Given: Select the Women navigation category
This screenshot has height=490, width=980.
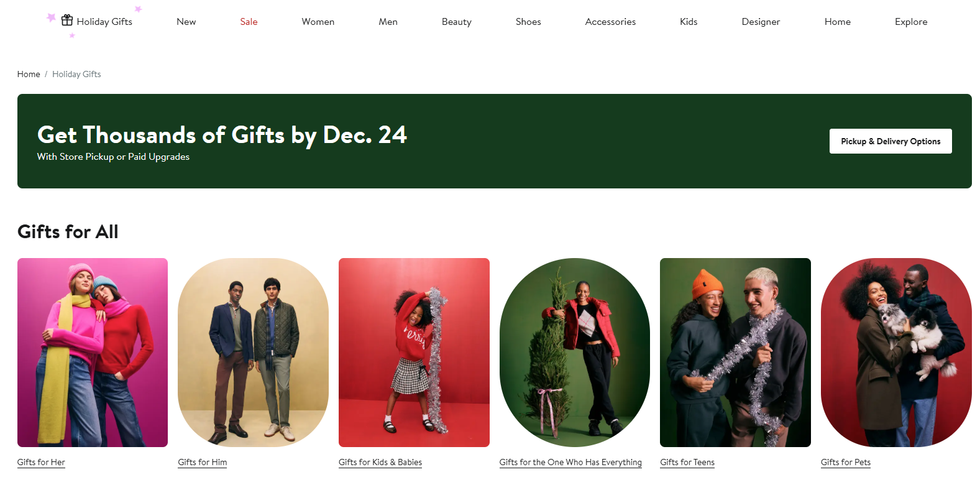Looking at the screenshot, I should pos(318,22).
